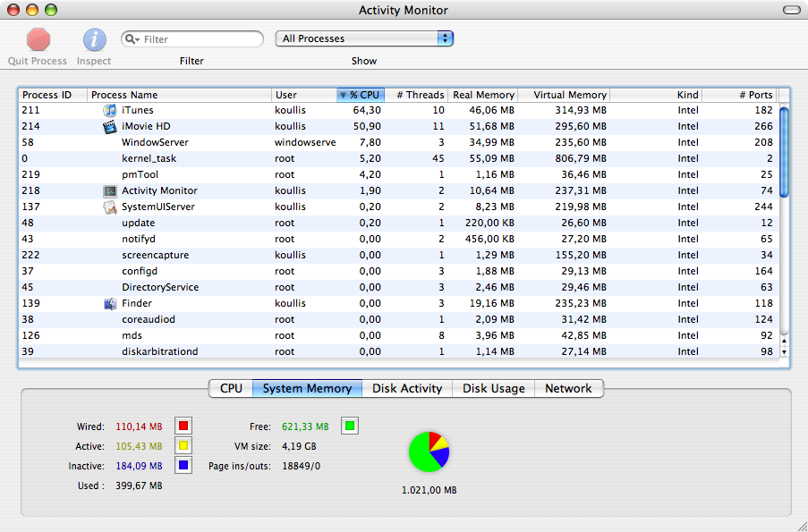Screen dimensions: 808x532
Task: Click process ID 218 cell
Action: 31,191
